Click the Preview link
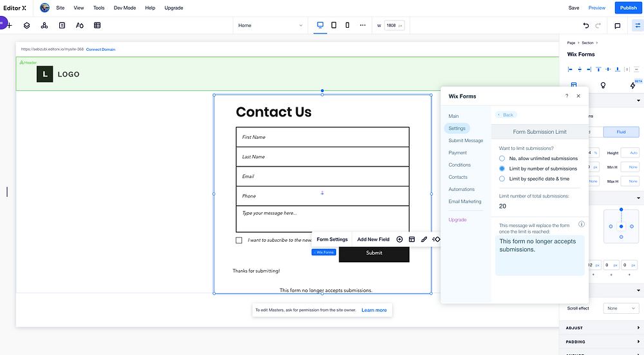Viewport: 644px width, 355px height. 597,8
